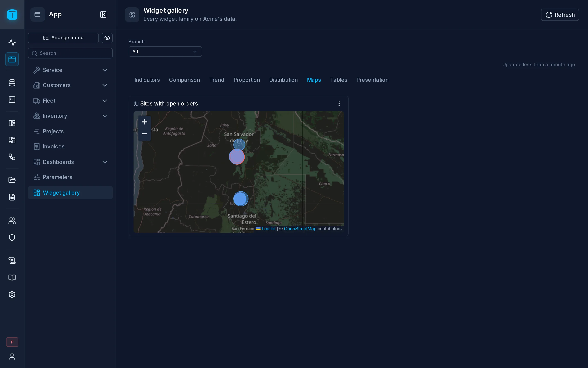Switch to the Tables tab

(x=339, y=80)
